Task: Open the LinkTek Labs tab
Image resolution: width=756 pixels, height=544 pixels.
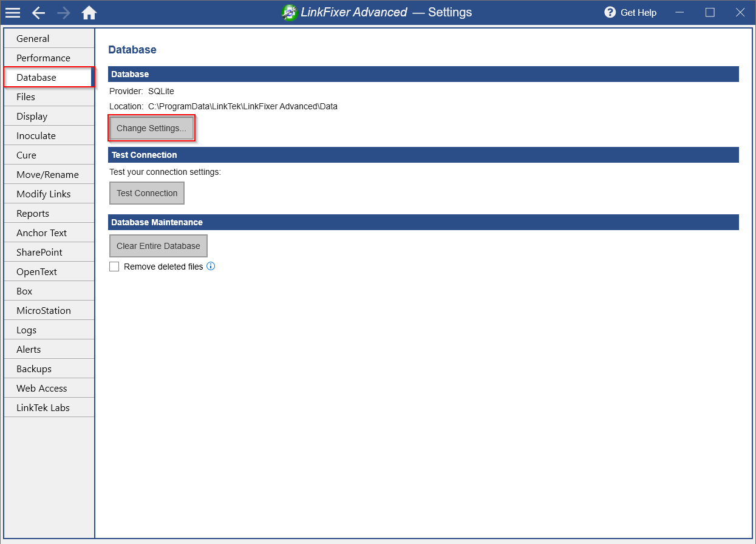Action: pos(49,407)
